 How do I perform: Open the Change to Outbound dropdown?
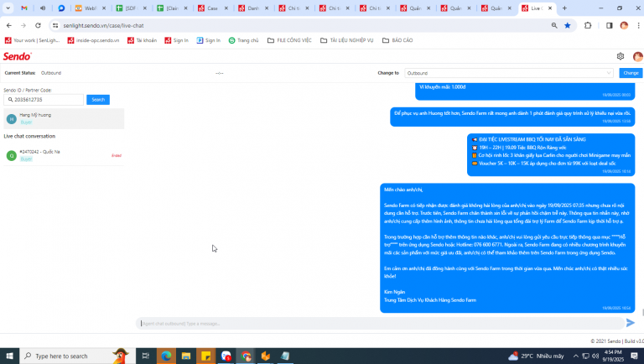(x=509, y=73)
